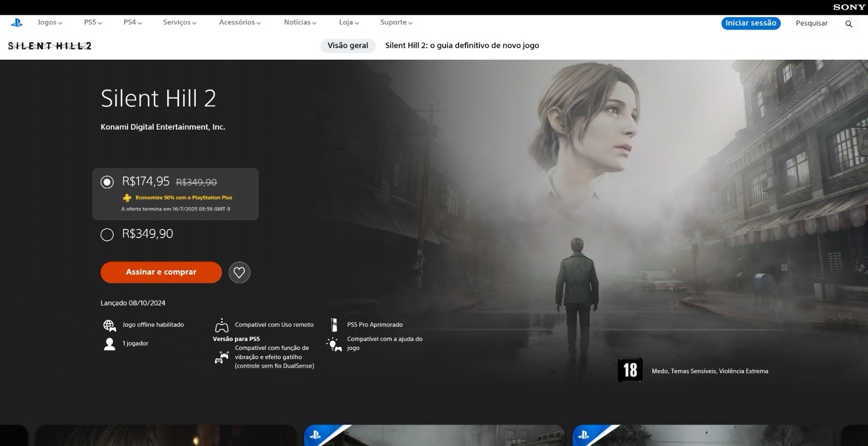Click the Versão para PS5 heading
Screen dimensions: 868x446
coord(236,339)
